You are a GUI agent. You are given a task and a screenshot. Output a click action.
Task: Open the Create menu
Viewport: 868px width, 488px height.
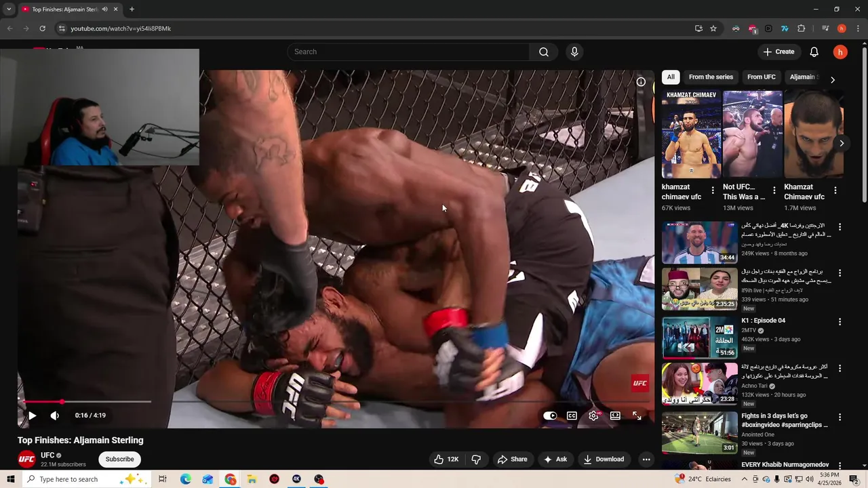778,52
